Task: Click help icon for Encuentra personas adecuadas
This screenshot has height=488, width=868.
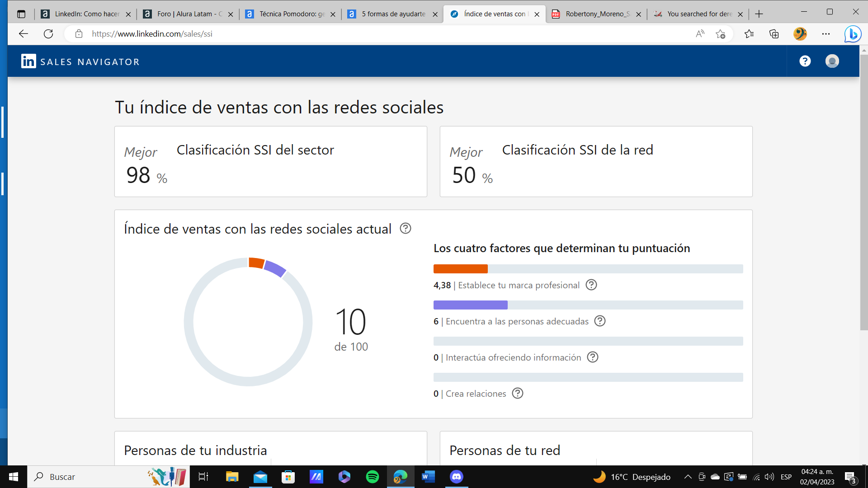Action: (x=600, y=321)
